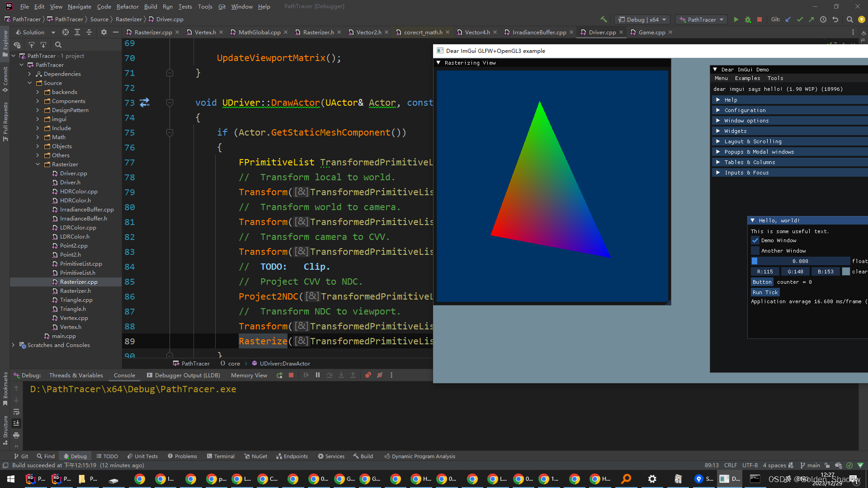The image size is (868, 488).
Task: Hide the Solution explorer panel
Action: pyautogui.click(x=115, y=32)
